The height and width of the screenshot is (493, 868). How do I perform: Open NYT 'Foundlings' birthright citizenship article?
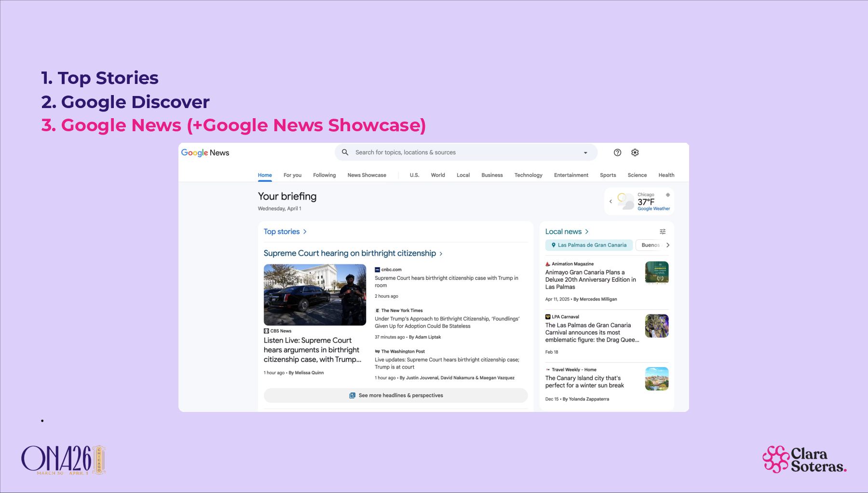tap(447, 323)
